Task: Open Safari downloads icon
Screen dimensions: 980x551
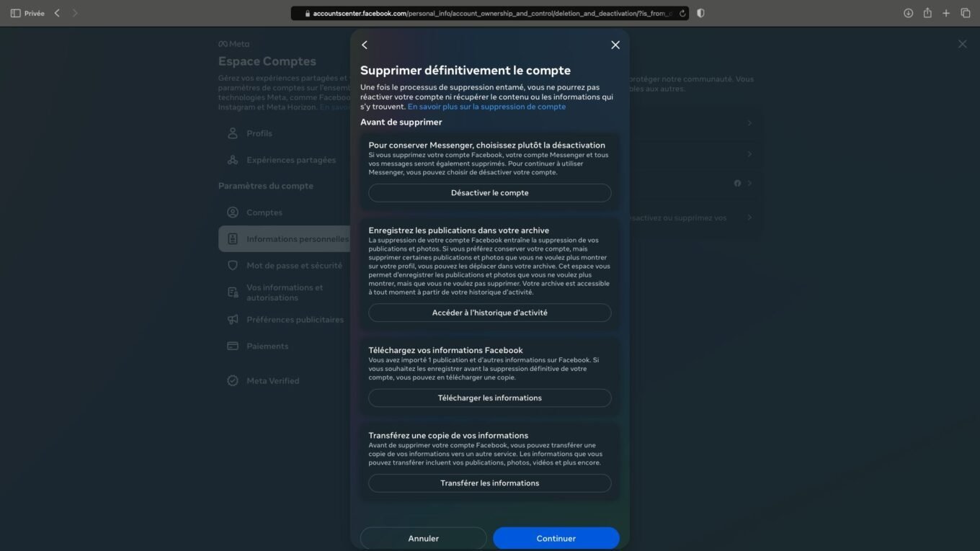Action: click(909, 13)
